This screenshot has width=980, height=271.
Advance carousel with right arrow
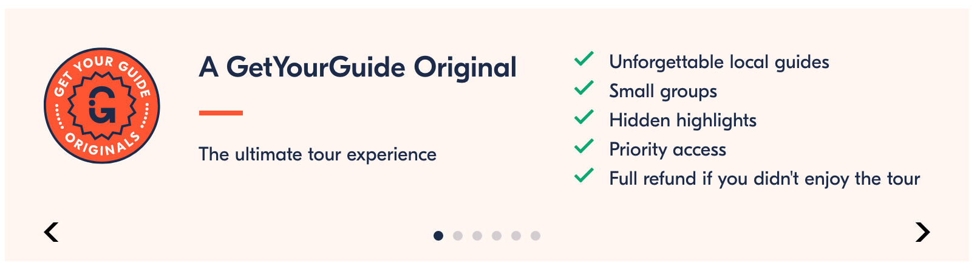click(922, 232)
